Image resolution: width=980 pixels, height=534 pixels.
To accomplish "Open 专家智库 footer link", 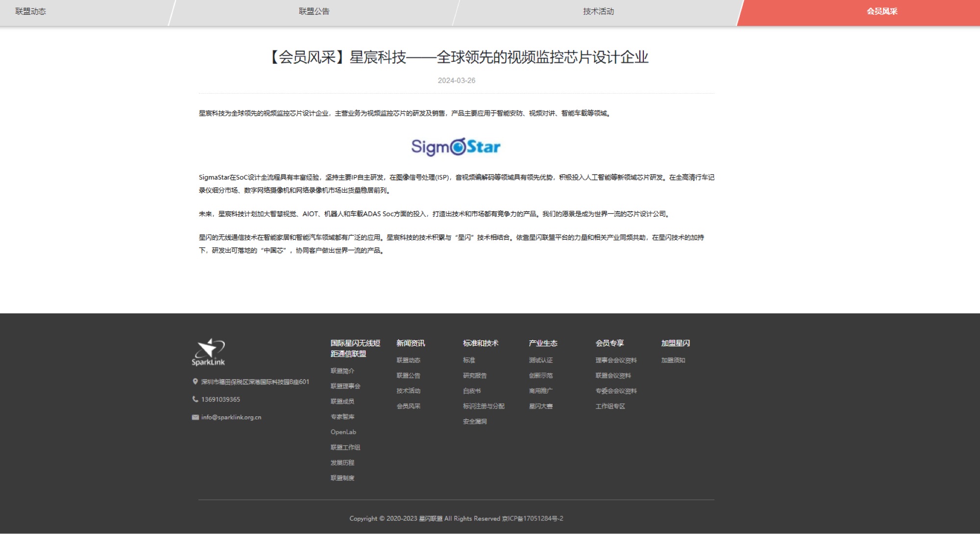I will (x=342, y=416).
